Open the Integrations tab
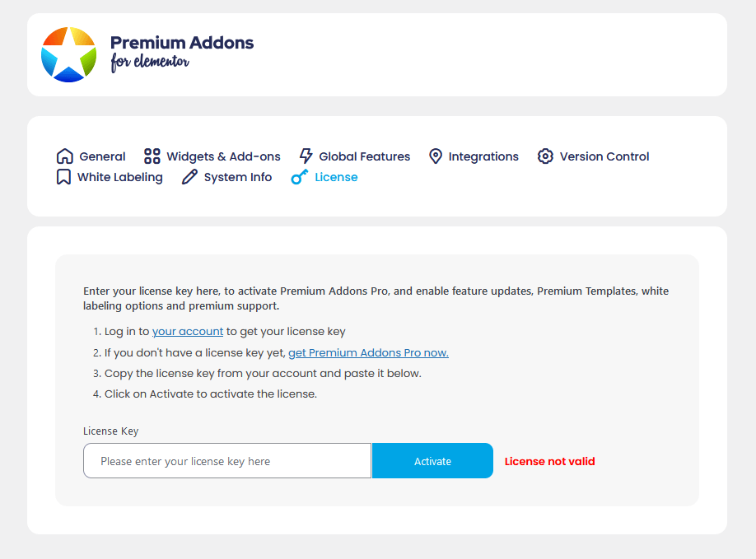 [483, 156]
